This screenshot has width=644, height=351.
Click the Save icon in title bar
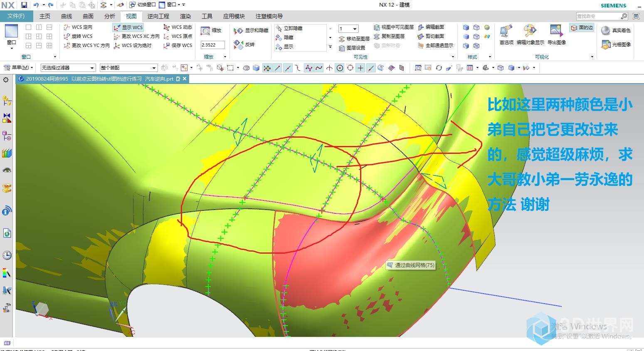pyautogui.click(x=24, y=5)
